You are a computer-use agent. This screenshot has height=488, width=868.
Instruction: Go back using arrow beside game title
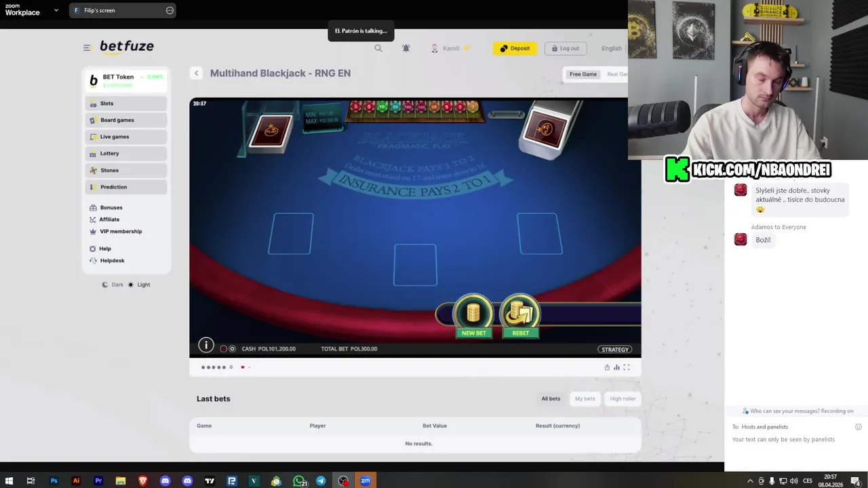click(x=196, y=73)
